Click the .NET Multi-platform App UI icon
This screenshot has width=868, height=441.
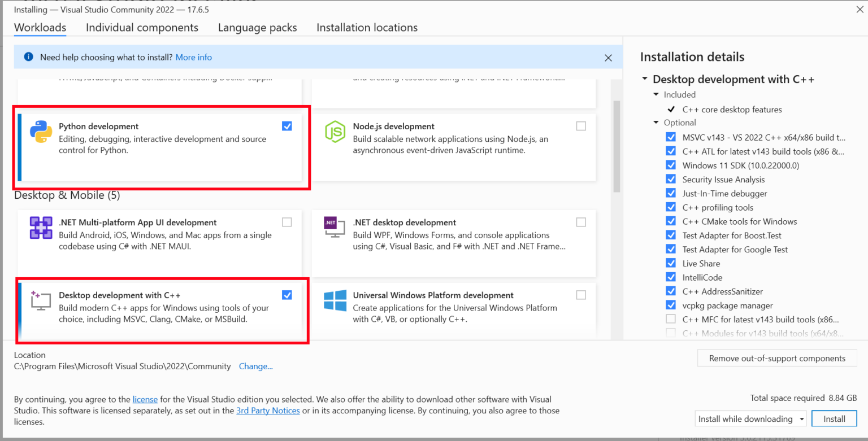[x=41, y=228]
